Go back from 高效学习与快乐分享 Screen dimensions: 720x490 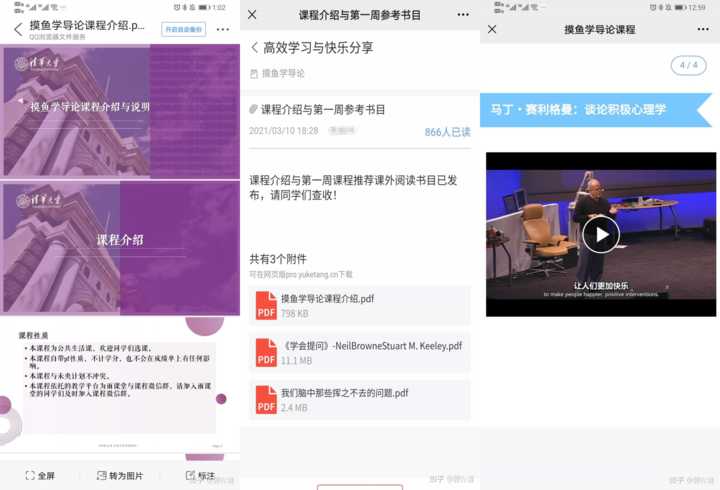[254, 47]
